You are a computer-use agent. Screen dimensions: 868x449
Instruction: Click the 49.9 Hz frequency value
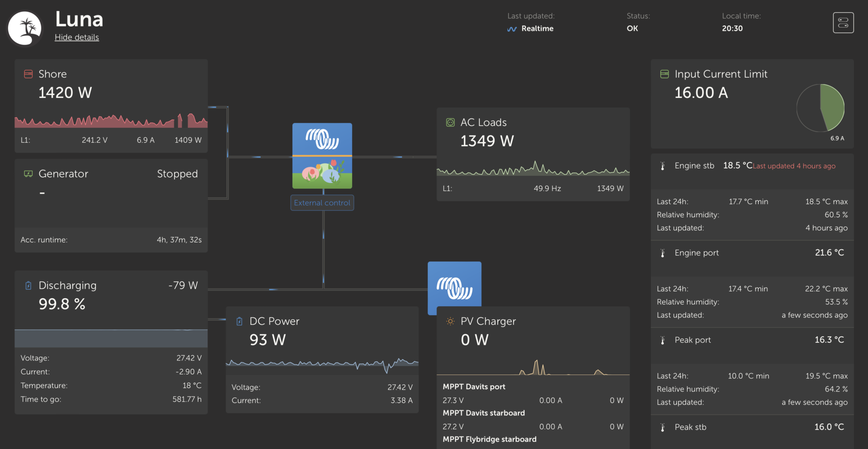tap(547, 189)
